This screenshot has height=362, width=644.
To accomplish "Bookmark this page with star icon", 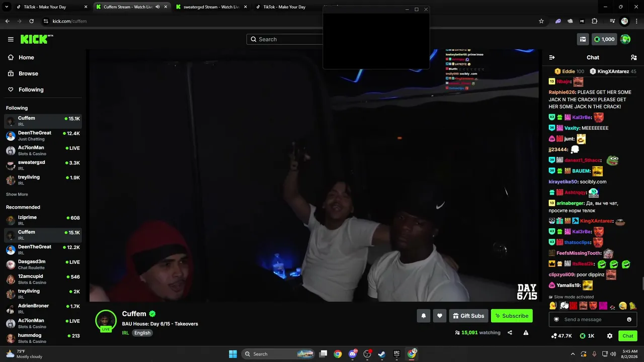I will (x=541, y=21).
